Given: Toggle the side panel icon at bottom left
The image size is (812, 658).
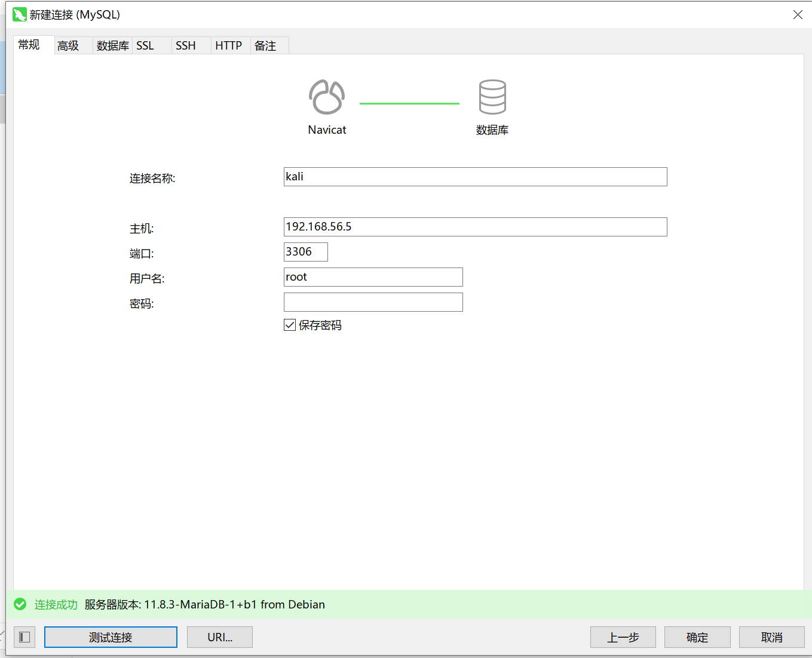Looking at the screenshot, I should coord(24,637).
